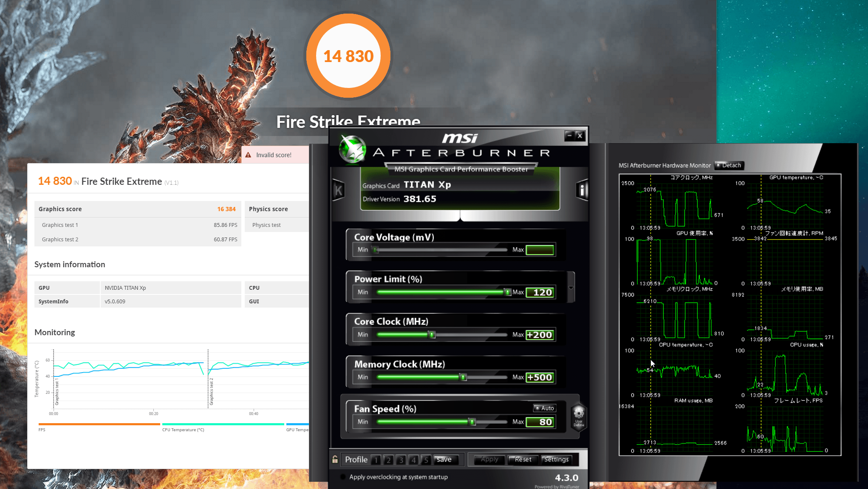Click the Graphics score 16 384 value
The width and height of the screenshot is (868, 489).
tap(226, 209)
